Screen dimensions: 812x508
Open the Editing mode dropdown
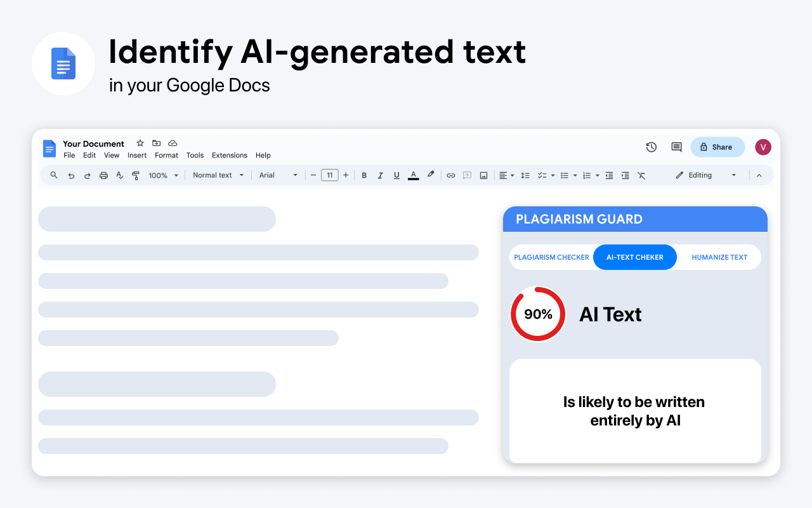pyautogui.click(x=705, y=175)
